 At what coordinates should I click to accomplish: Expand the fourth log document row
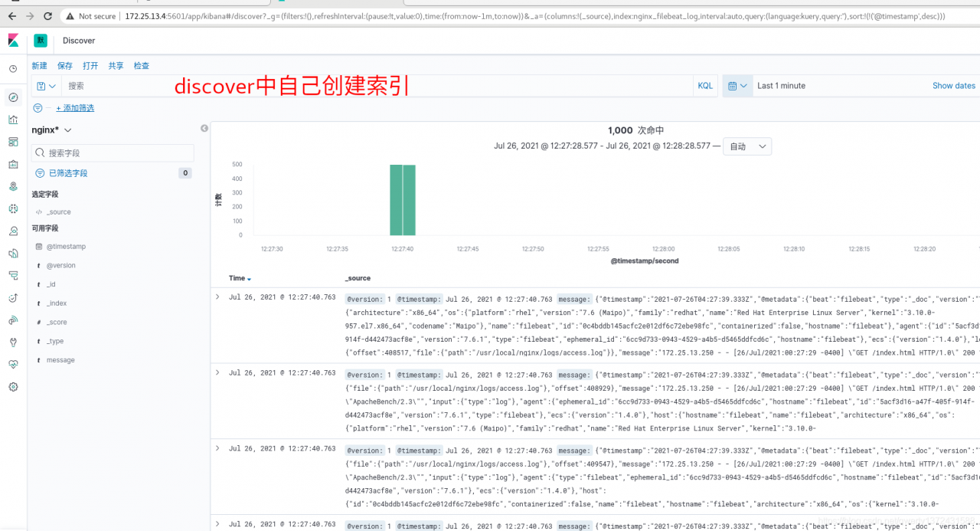point(217,524)
